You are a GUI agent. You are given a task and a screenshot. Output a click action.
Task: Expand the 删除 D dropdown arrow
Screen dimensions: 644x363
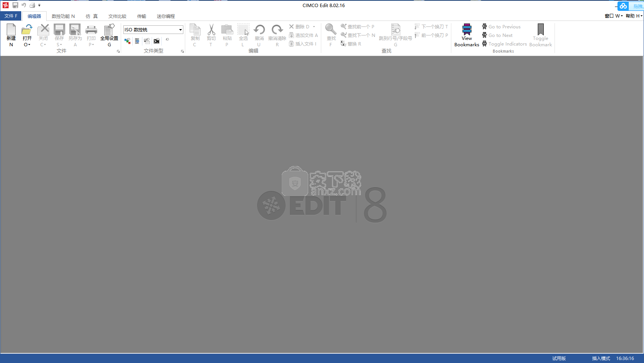[314, 27]
